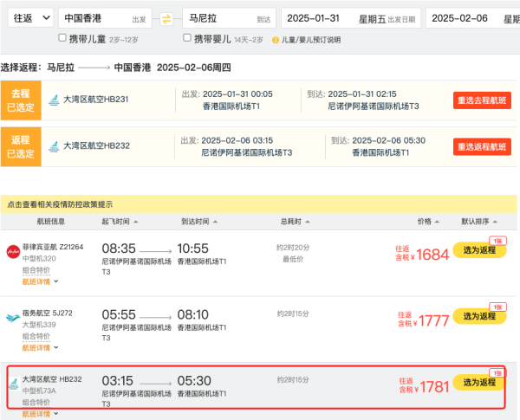Click Greater Bay Airlines logo in HB232 selected return row

[54, 146]
